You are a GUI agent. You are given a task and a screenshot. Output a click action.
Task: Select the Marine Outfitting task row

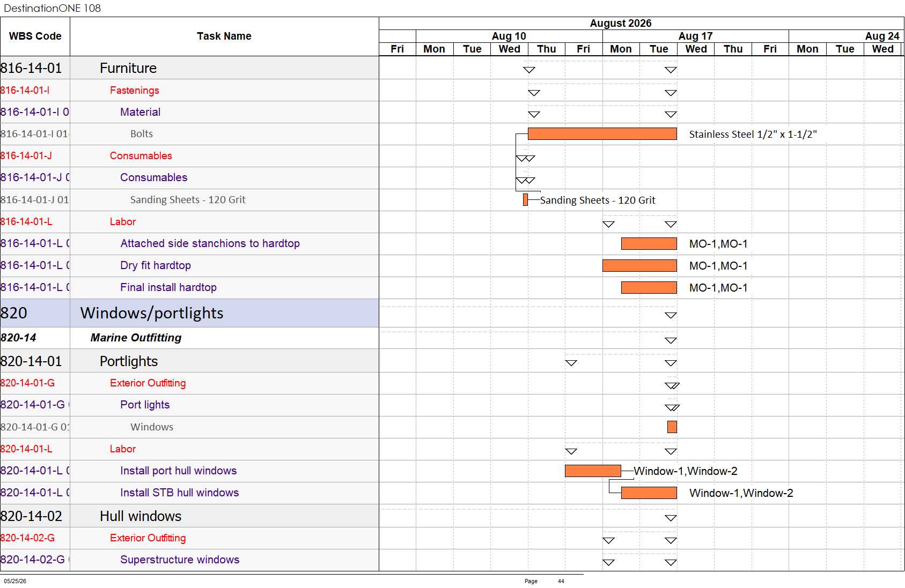[189, 338]
